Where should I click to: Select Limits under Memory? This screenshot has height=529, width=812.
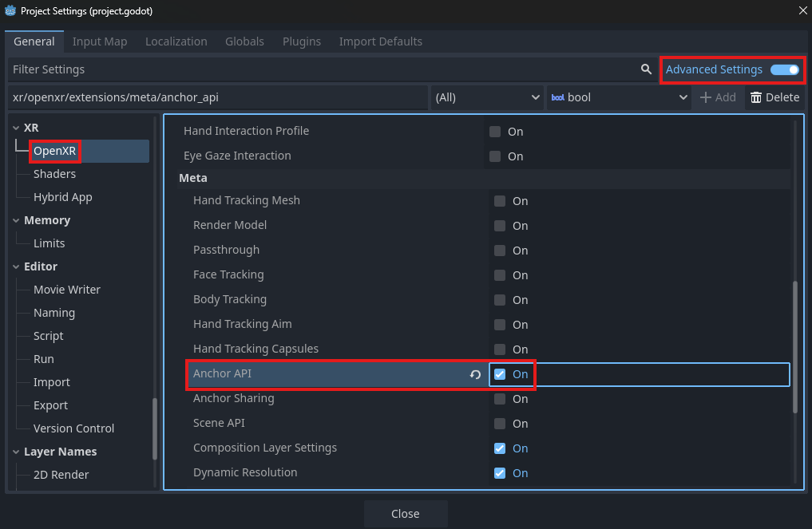pyautogui.click(x=50, y=243)
